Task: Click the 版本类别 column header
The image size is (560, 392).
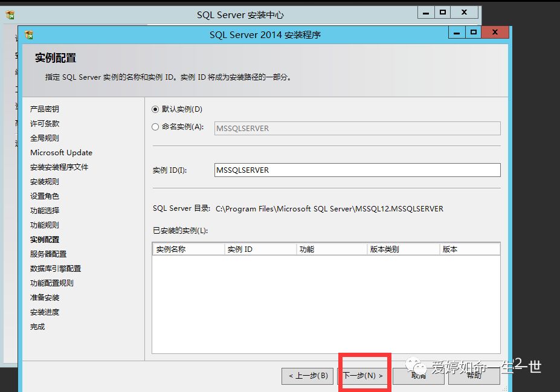Action: (403, 249)
